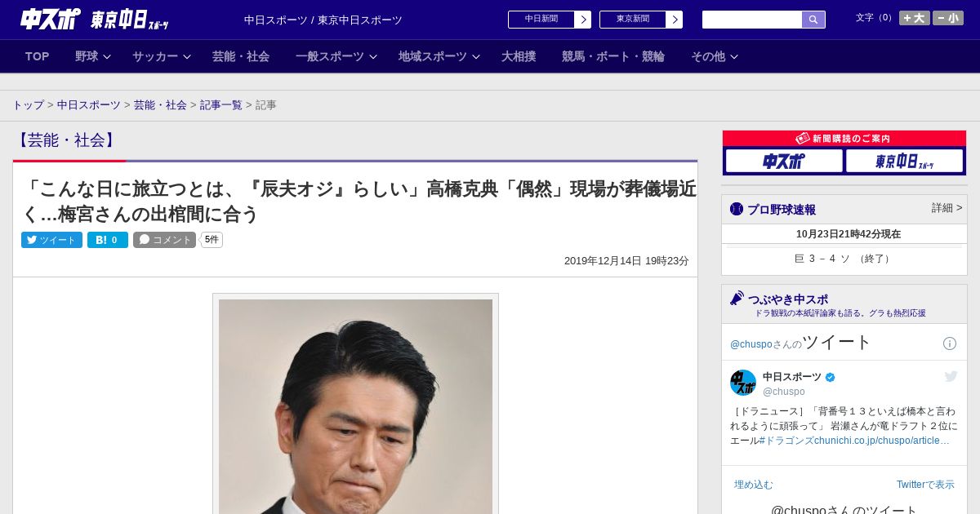This screenshot has width=980, height=514.
Task: Click the @chuspo handle under account name
Action: pos(784,392)
